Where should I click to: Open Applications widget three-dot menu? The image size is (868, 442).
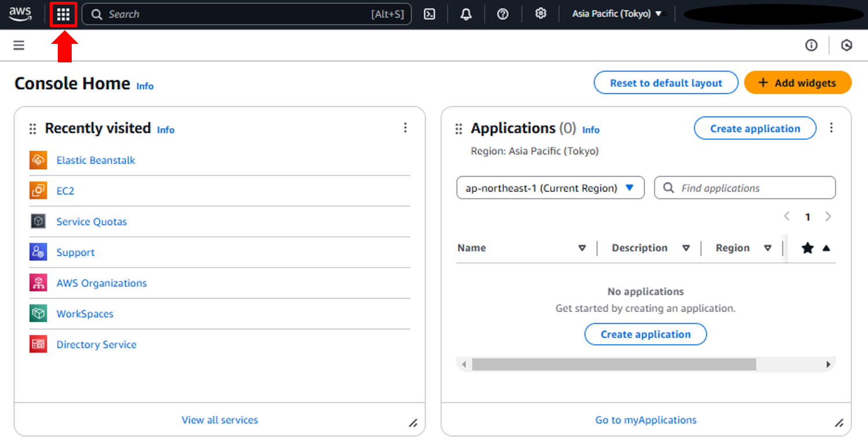click(831, 128)
